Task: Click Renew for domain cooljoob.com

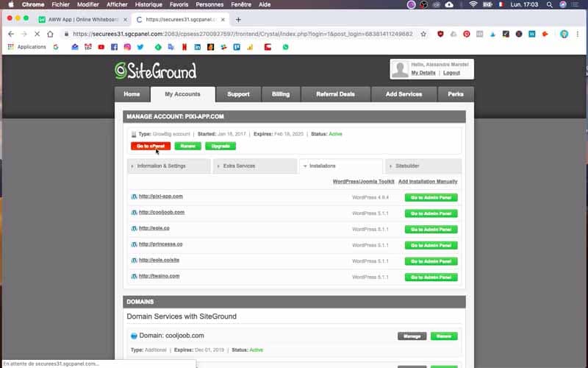Action: click(444, 336)
